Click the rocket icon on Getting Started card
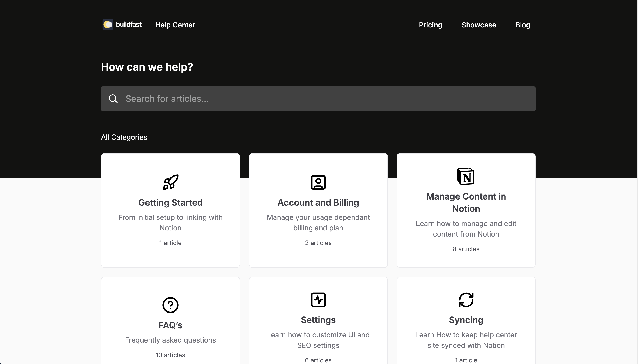The image size is (638, 364). pos(170,182)
